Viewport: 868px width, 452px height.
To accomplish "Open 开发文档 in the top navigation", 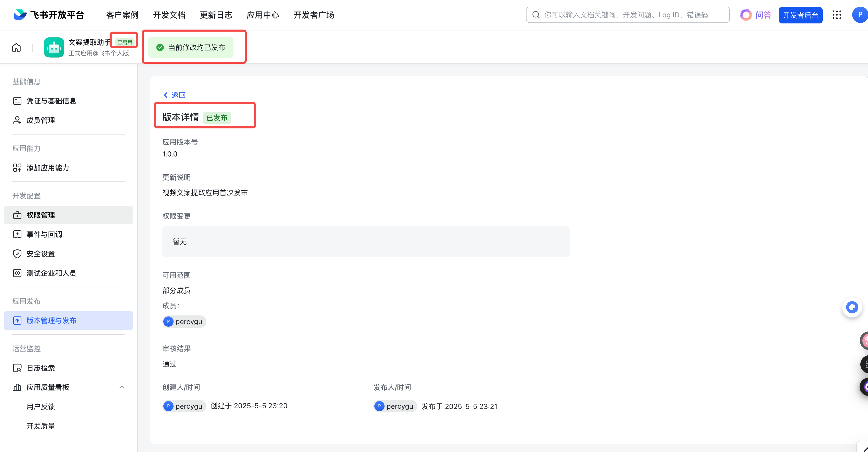I will (169, 15).
